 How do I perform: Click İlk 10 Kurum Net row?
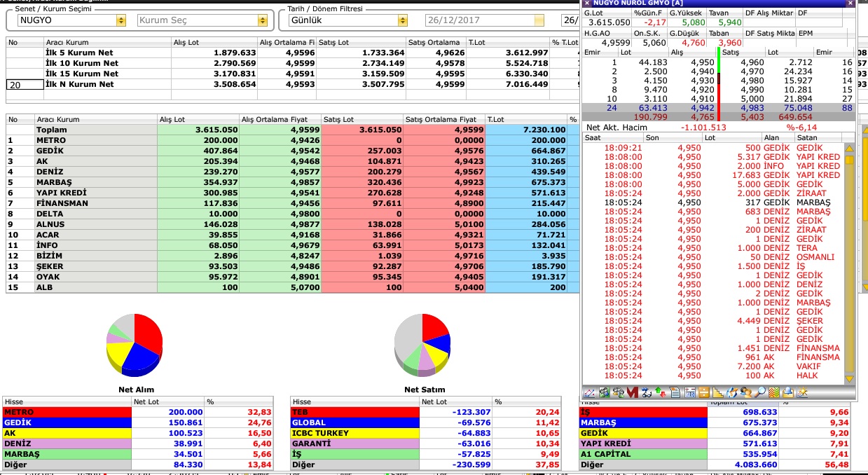tap(293, 64)
